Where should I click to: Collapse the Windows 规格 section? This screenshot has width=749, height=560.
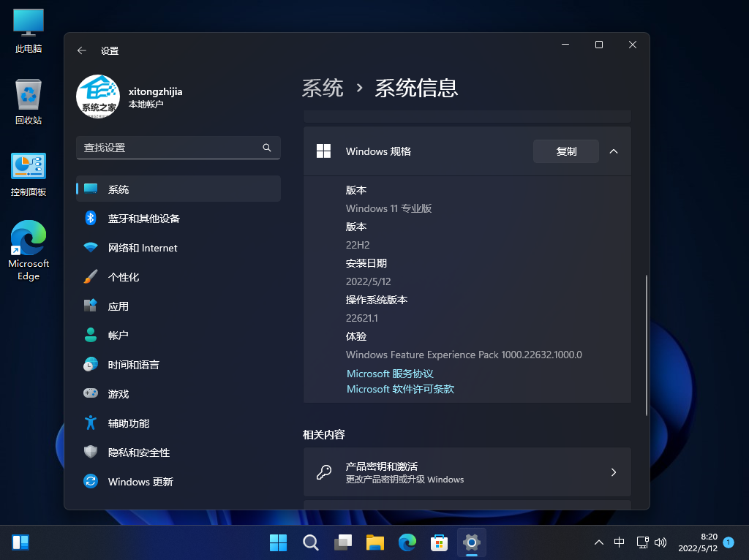(x=614, y=151)
